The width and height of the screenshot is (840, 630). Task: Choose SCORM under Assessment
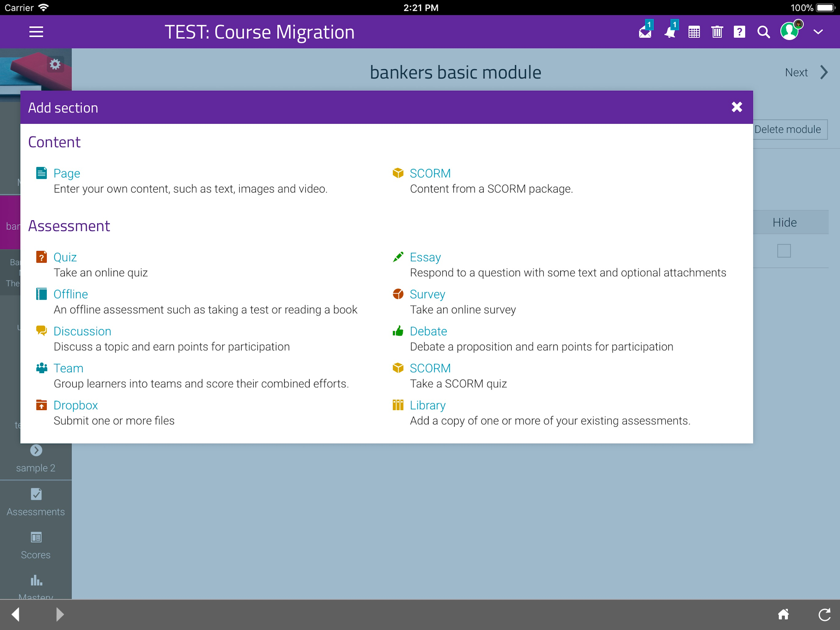(x=430, y=368)
